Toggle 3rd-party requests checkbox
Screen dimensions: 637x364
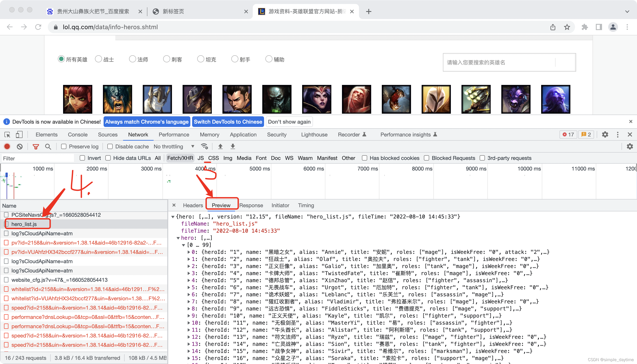click(482, 158)
